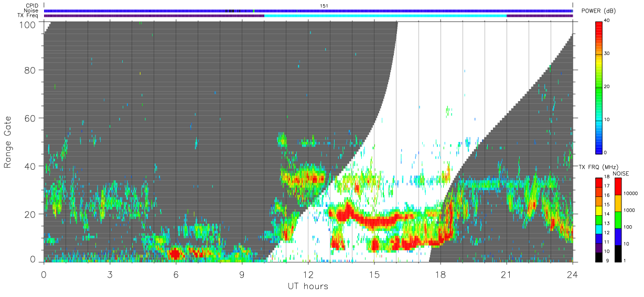Click the TX FRQ legend label 14
The image size is (644, 297).
[606, 214]
